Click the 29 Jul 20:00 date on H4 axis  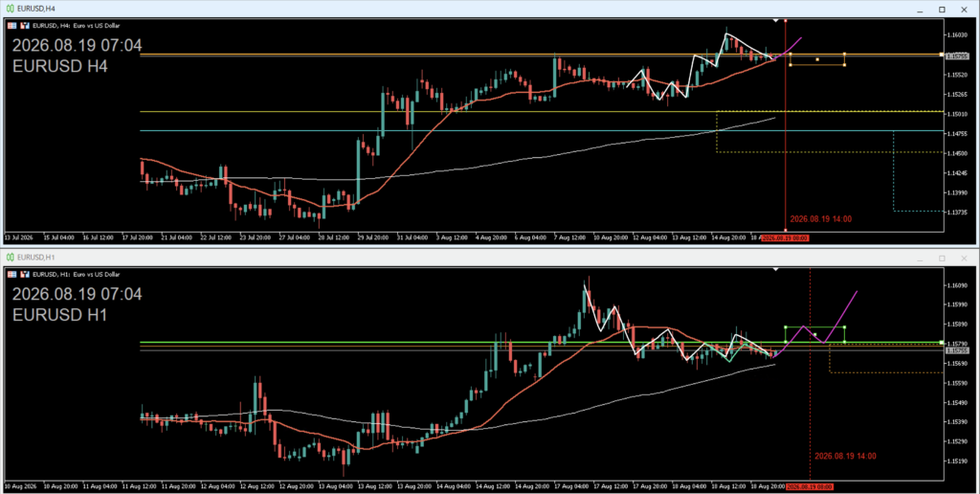pos(374,237)
